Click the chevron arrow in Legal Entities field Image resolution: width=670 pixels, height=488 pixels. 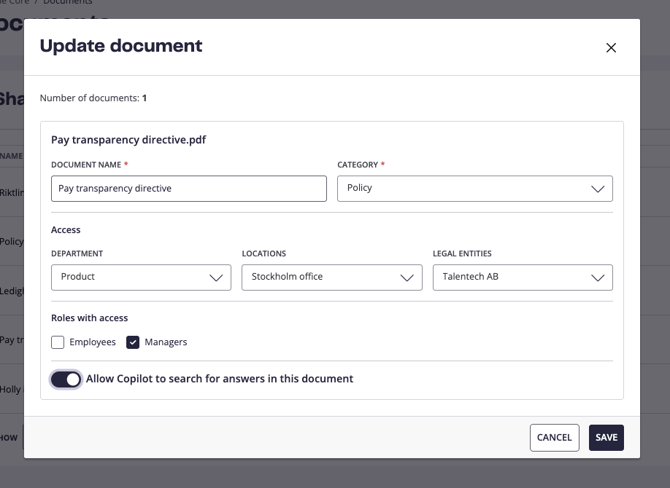(597, 278)
